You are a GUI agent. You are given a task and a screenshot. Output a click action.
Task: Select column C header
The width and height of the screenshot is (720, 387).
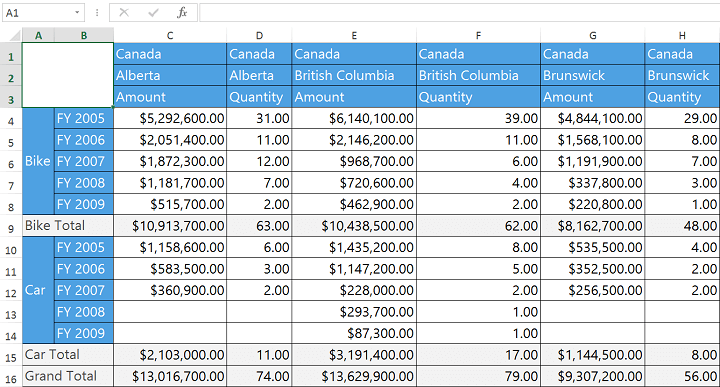click(170, 35)
